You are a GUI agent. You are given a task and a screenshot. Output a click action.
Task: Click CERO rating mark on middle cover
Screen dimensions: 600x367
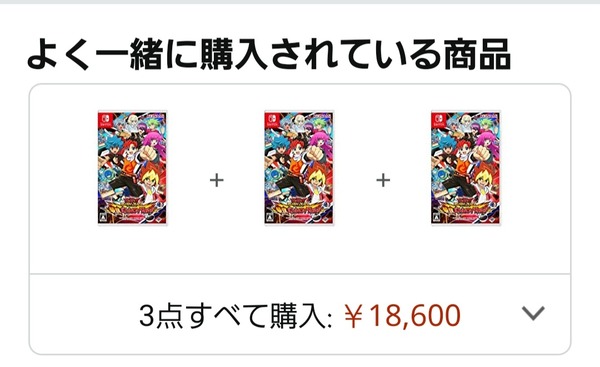pyautogui.click(x=270, y=217)
